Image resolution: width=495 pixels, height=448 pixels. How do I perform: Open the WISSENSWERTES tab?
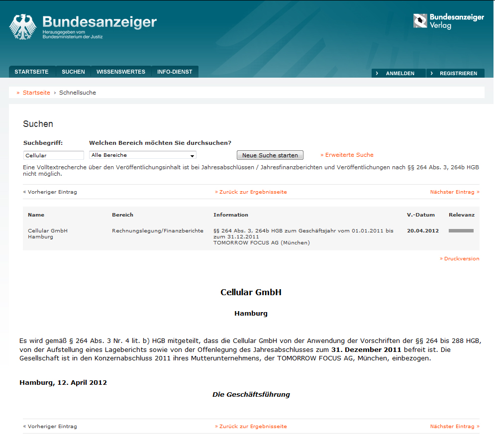coord(121,72)
